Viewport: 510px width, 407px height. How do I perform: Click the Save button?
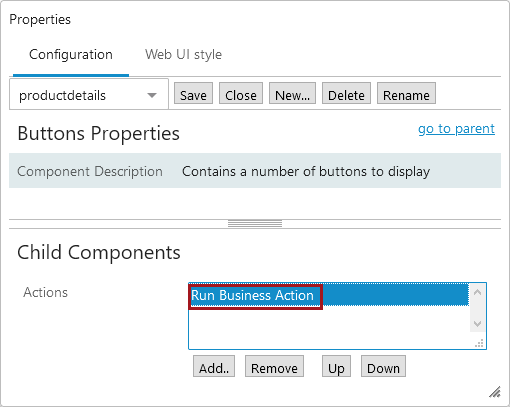(x=193, y=93)
